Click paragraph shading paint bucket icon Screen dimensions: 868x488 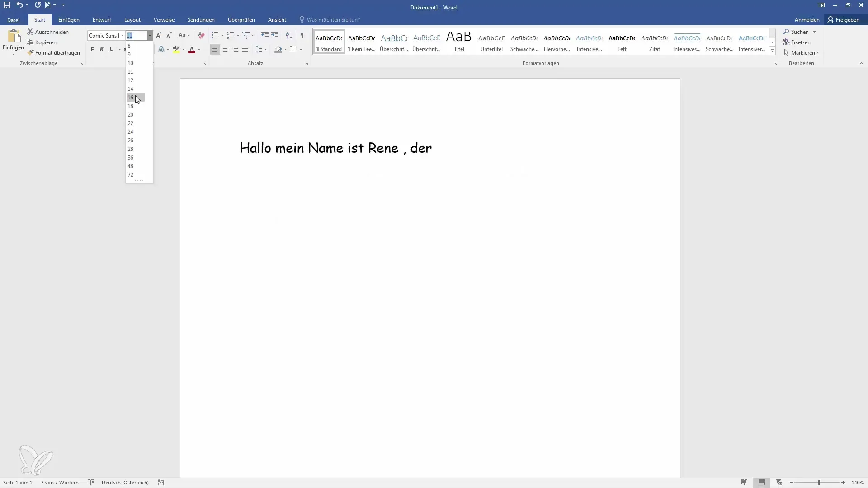(278, 49)
